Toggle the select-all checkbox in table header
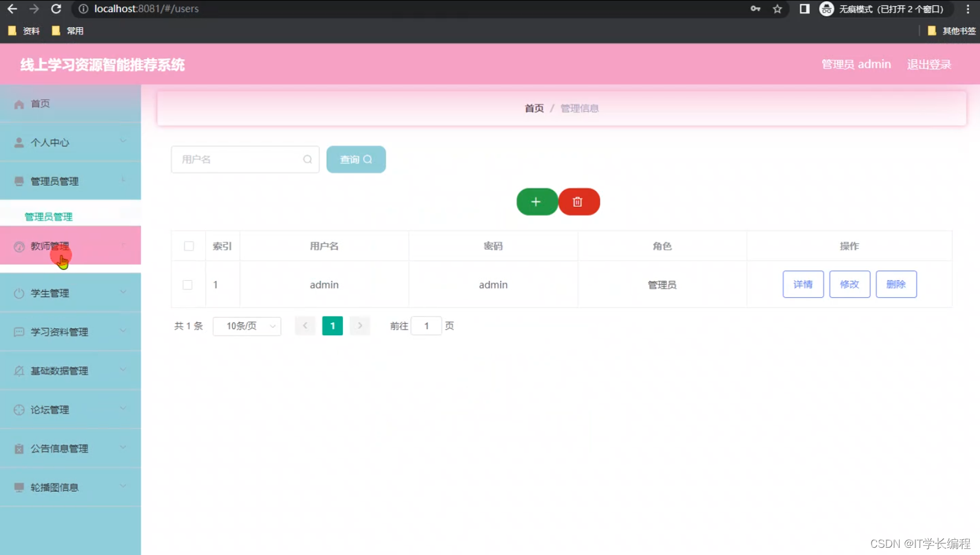Image resolution: width=980 pixels, height=555 pixels. click(189, 246)
